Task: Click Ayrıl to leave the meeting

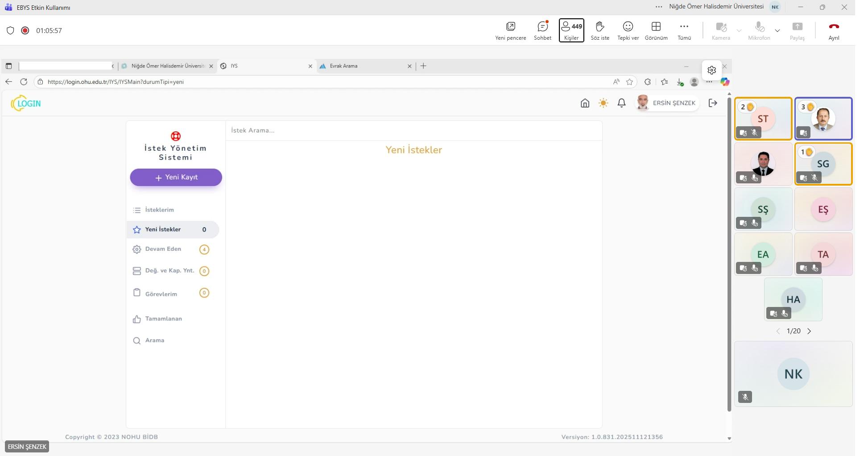Action: (833, 30)
